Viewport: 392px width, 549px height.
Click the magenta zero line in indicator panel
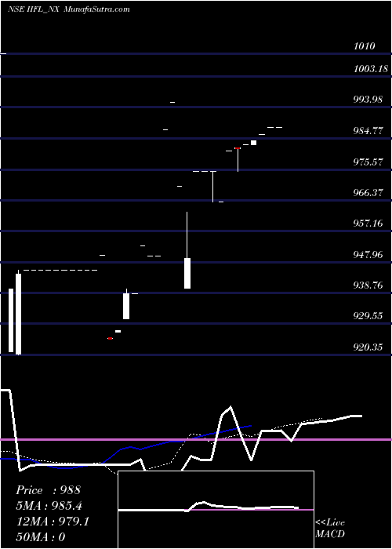196,439
